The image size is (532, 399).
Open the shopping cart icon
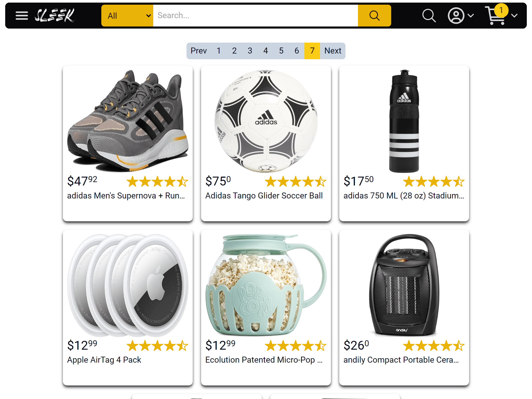496,16
